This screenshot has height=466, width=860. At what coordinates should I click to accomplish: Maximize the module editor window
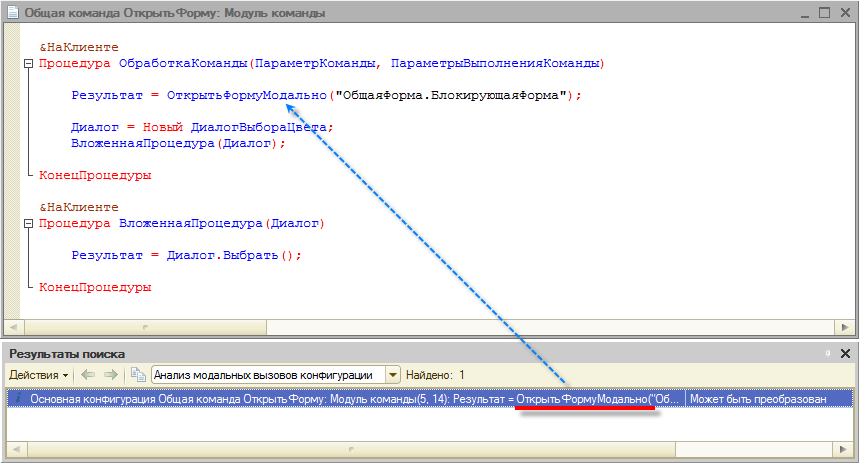point(825,14)
